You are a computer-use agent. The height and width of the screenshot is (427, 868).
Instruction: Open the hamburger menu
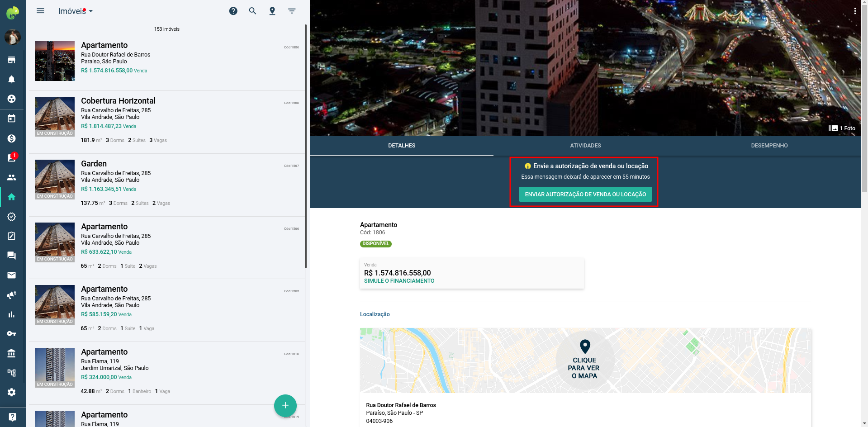[40, 11]
